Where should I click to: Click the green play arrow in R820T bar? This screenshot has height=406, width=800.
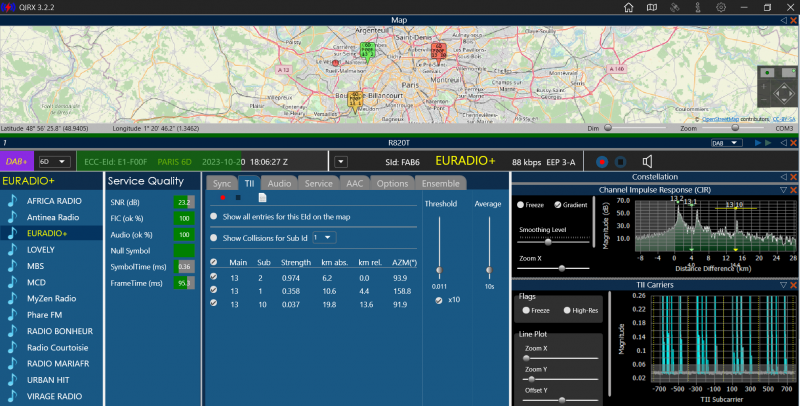768,143
